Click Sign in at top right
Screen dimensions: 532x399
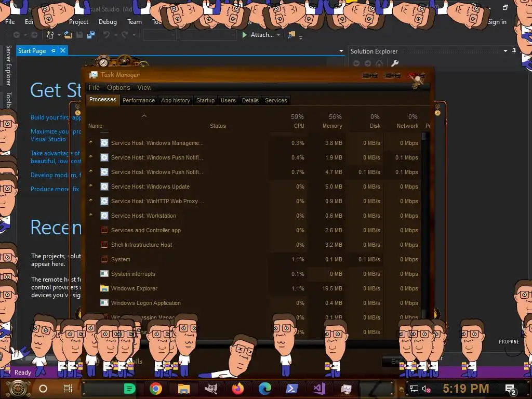[x=497, y=22]
